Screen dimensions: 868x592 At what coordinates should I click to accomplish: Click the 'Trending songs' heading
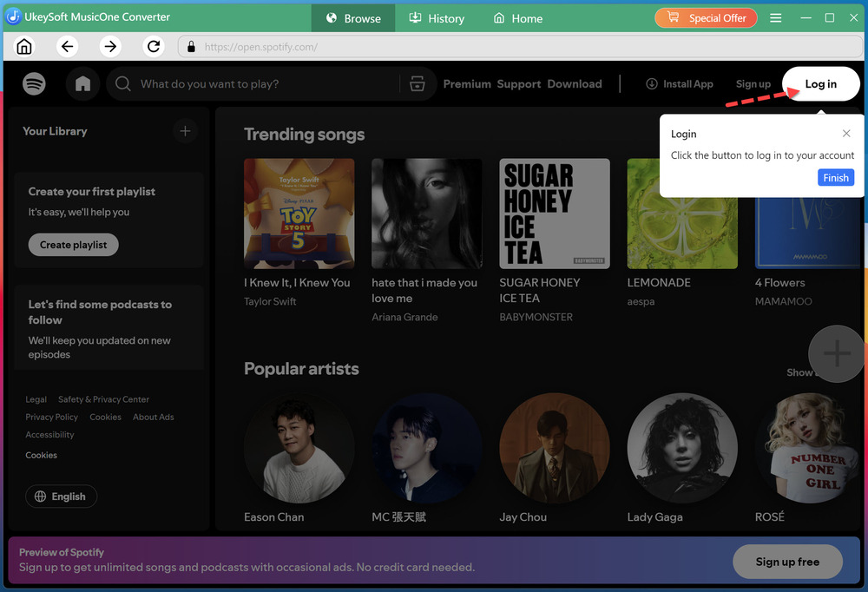coord(304,135)
